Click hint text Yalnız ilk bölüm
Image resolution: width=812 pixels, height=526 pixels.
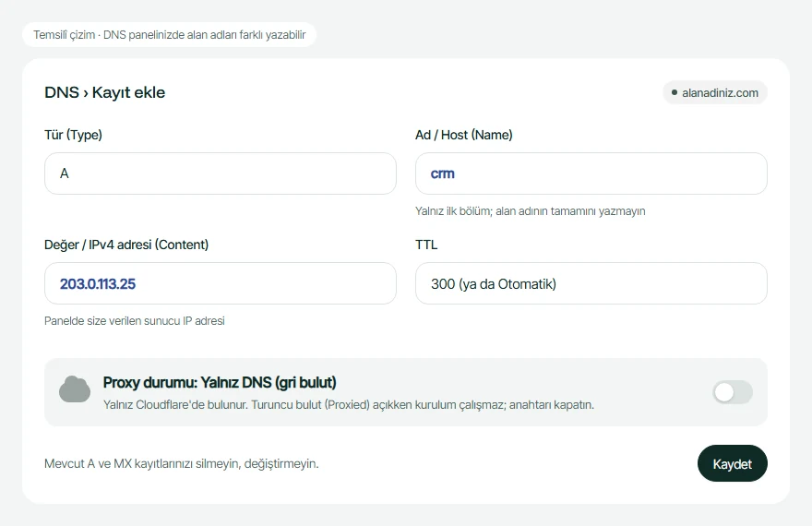(531, 211)
